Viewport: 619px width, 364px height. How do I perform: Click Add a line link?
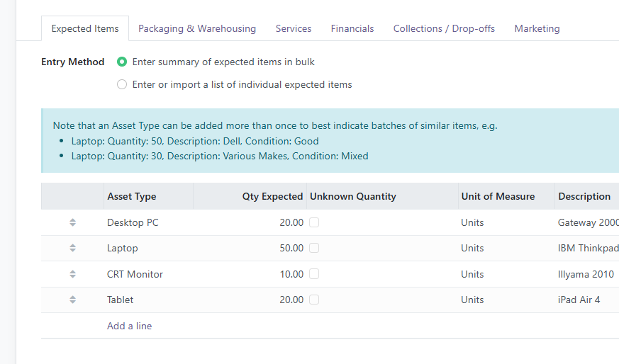point(129,326)
